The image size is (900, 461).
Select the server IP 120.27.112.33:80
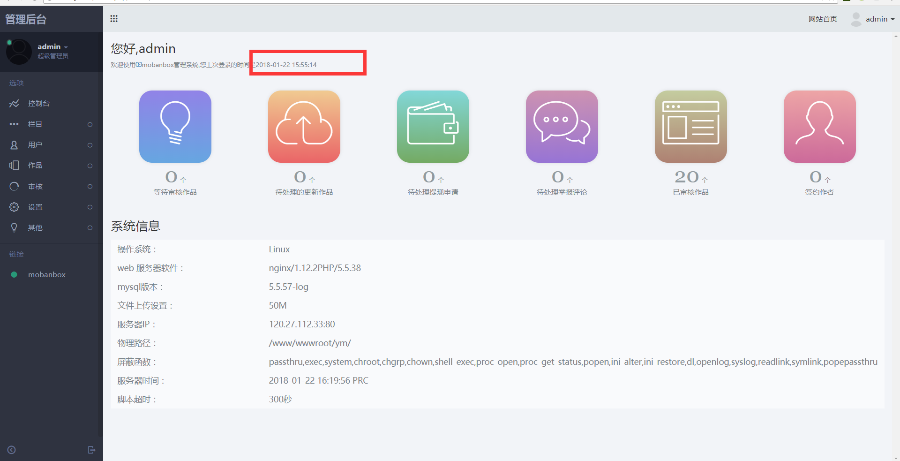302,324
